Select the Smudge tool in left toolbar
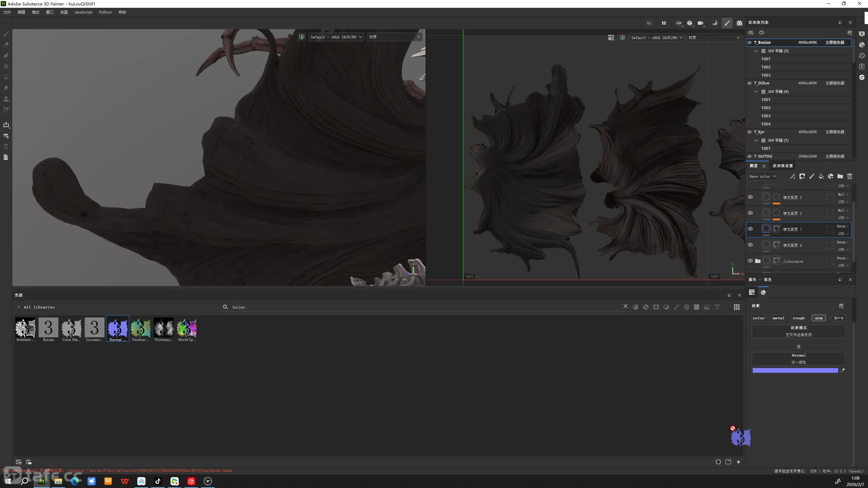 tap(6, 88)
